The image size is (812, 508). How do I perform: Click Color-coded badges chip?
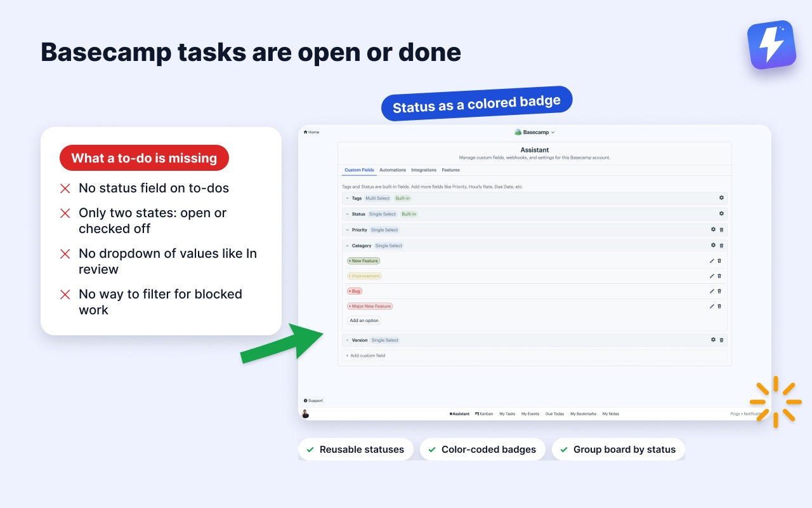482,450
